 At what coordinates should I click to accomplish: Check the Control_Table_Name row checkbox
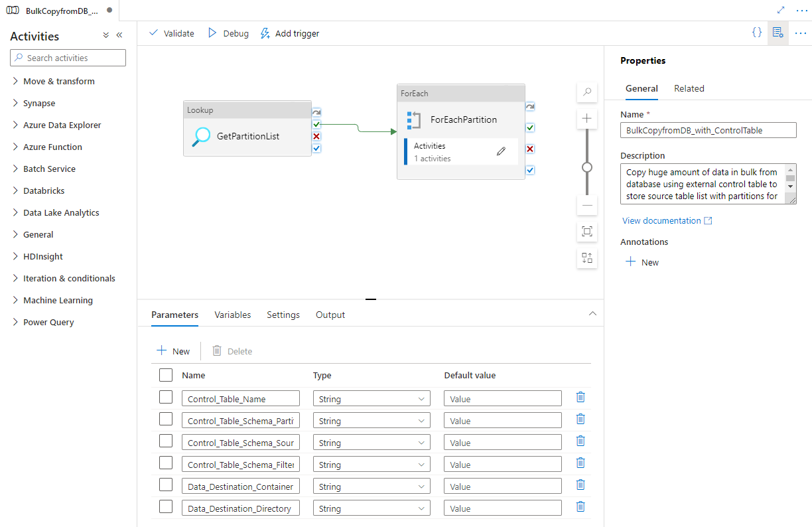tap(166, 398)
